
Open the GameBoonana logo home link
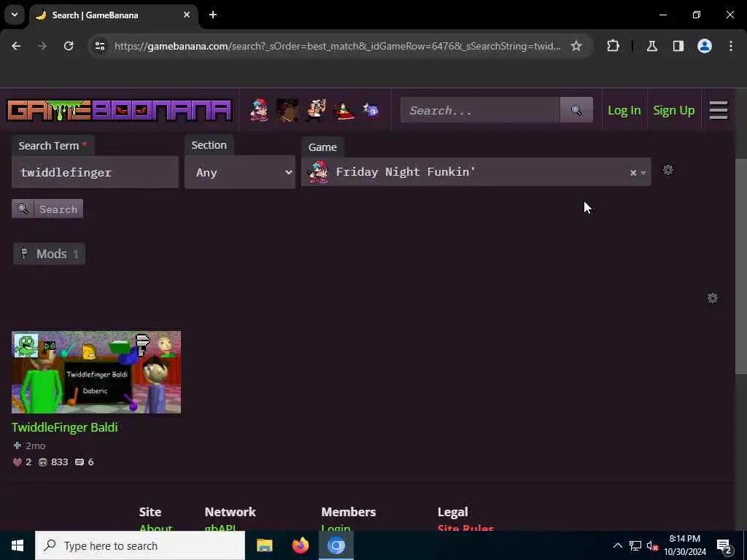tap(119, 111)
